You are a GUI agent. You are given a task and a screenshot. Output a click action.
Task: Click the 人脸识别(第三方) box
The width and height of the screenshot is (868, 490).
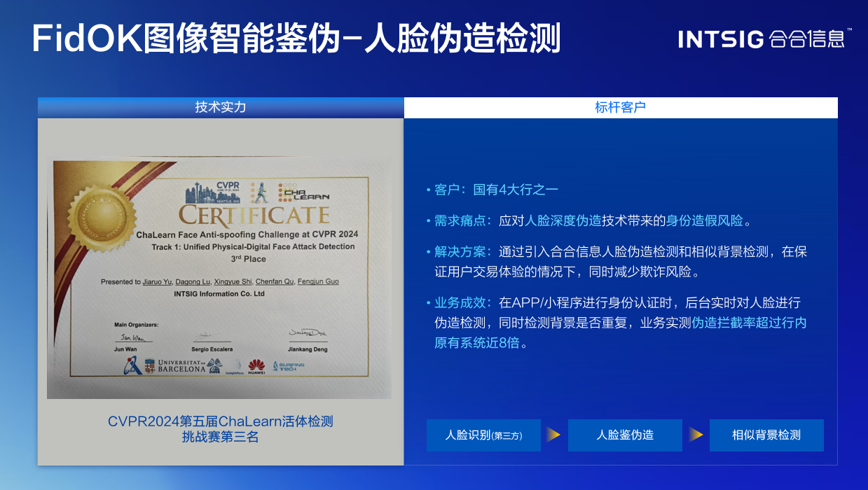click(x=483, y=435)
